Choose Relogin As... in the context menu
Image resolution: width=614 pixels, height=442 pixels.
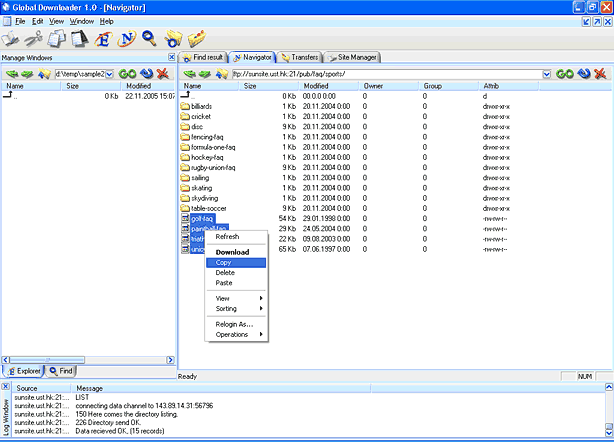click(236, 324)
